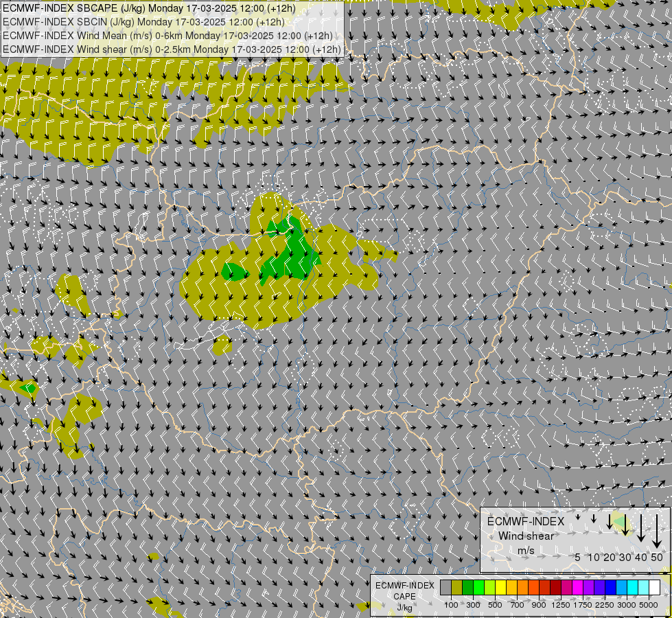Click the '2250' CAPE legend label
Image resolution: width=672 pixels, height=618 pixels.
tap(605, 605)
